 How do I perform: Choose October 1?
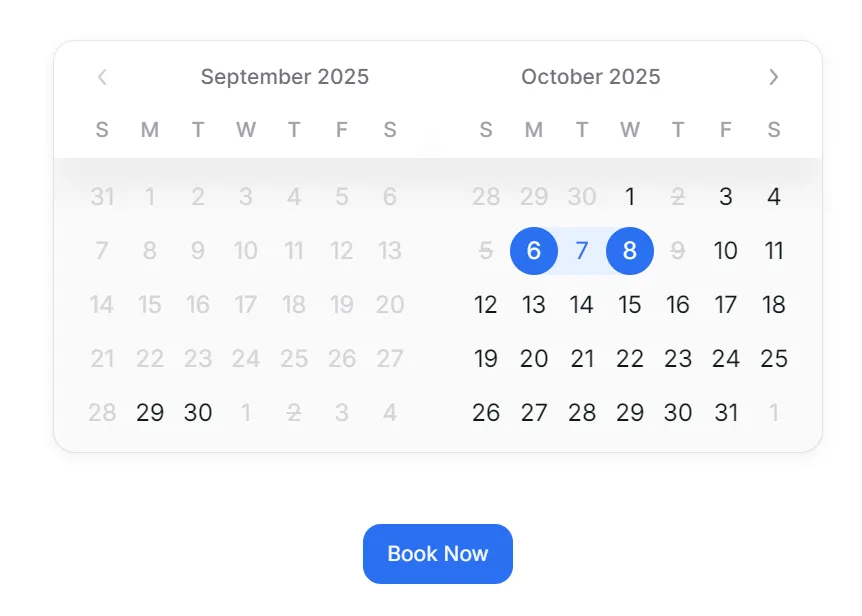630,197
